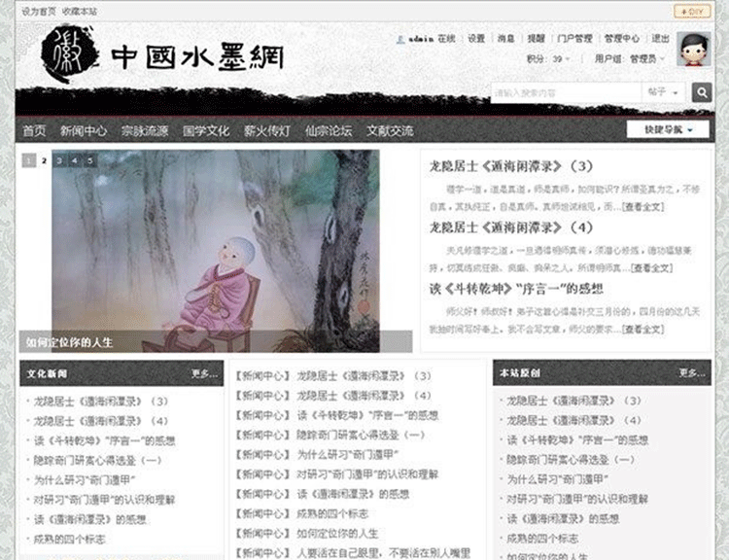Image resolution: width=729 pixels, height=560 pixels.
Task: Open 薪火传灯 navigation item
Action: pyautogui.click(x=267, y=130)
